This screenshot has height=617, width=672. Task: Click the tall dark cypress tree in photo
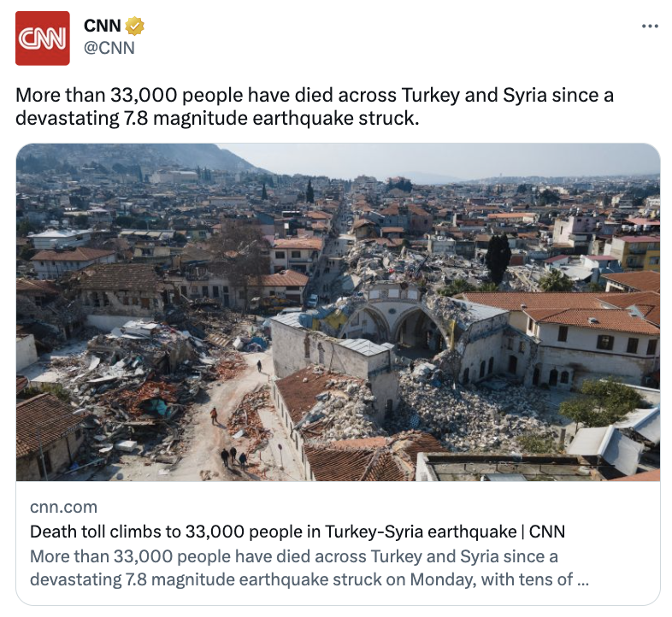click(498, 258)
